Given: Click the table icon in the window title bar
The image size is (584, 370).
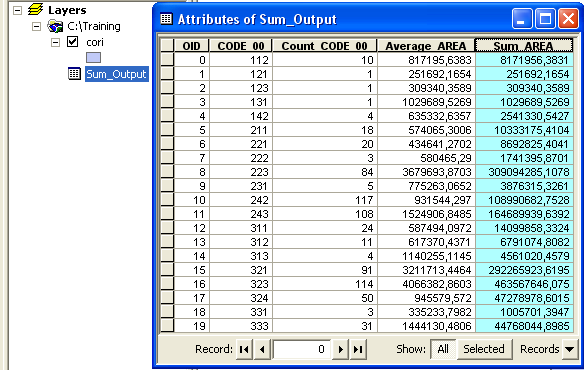Looking at the screenshot, I should 166,19.
